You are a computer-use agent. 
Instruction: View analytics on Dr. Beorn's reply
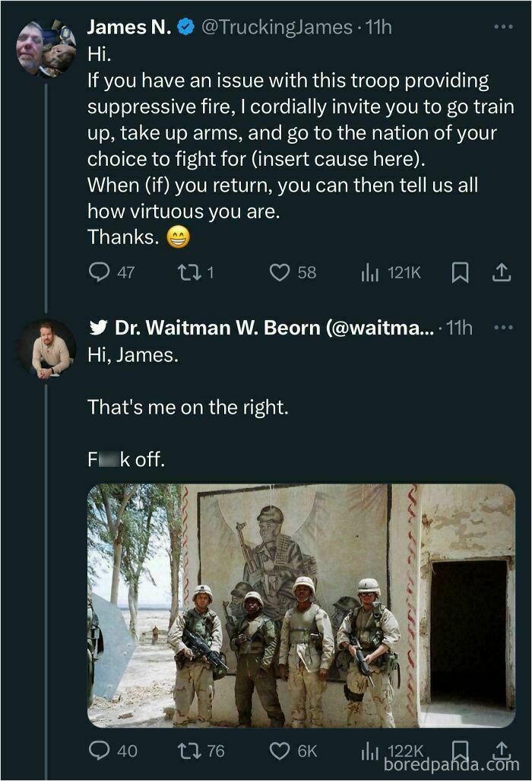point(370,751)
